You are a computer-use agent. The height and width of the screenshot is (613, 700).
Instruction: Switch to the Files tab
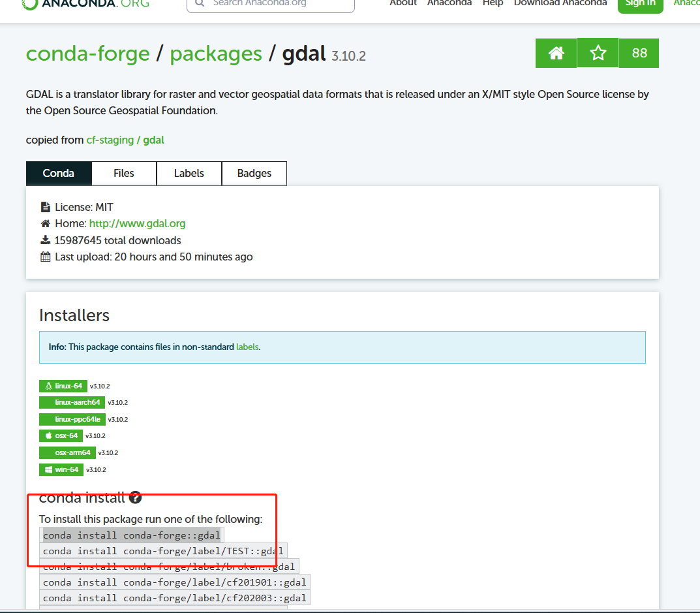tap(124, 174)
